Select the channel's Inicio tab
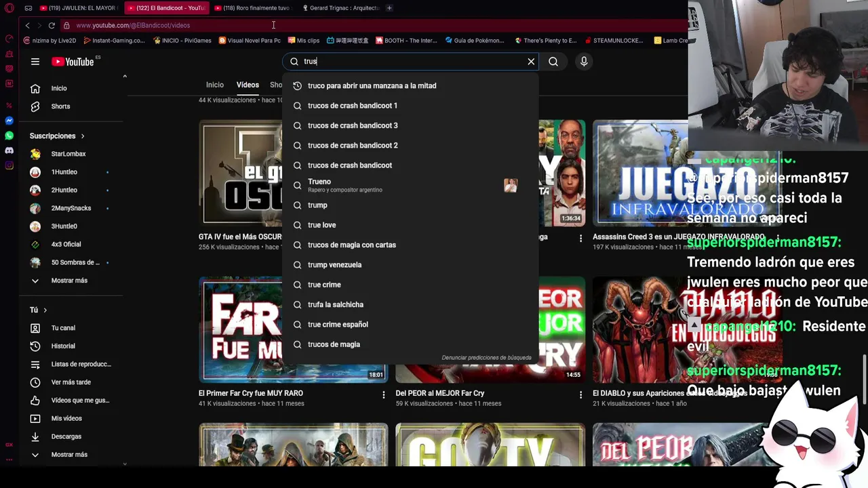The height and width of the screenshot is (488, 868). pos(215,85)
